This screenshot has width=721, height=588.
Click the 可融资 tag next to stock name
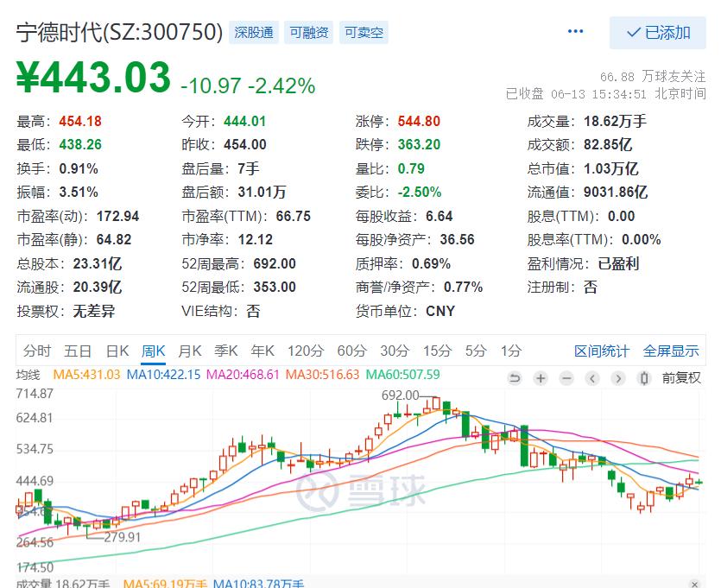(308, 33)
